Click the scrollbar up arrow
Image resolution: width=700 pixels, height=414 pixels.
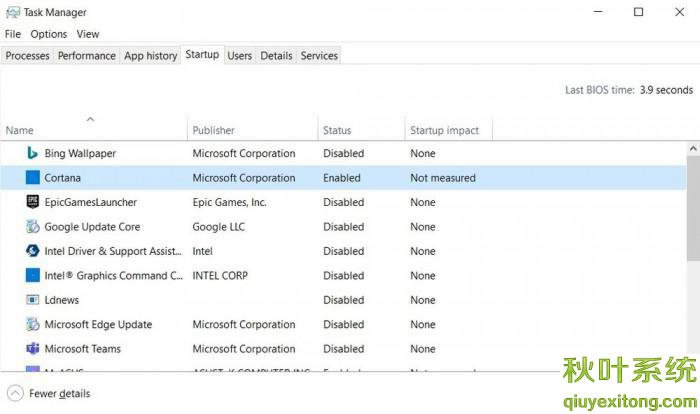[693, 148]
